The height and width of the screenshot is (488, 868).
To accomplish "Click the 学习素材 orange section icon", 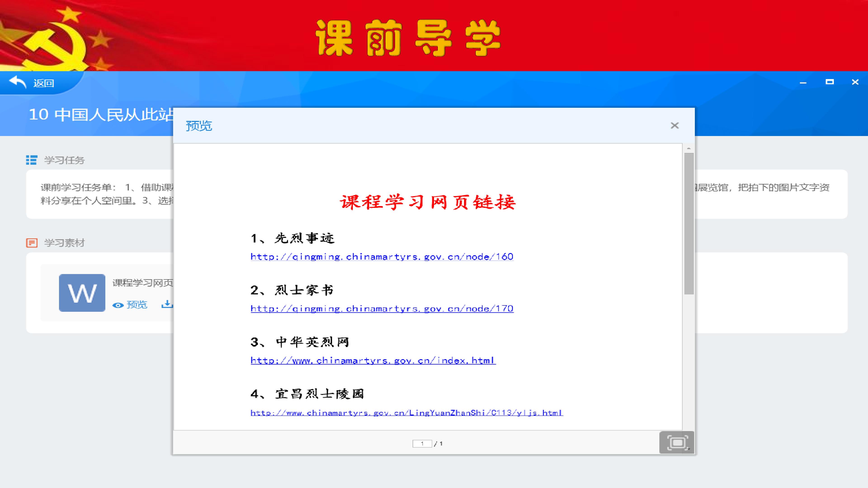I will [x=32, y=242].
